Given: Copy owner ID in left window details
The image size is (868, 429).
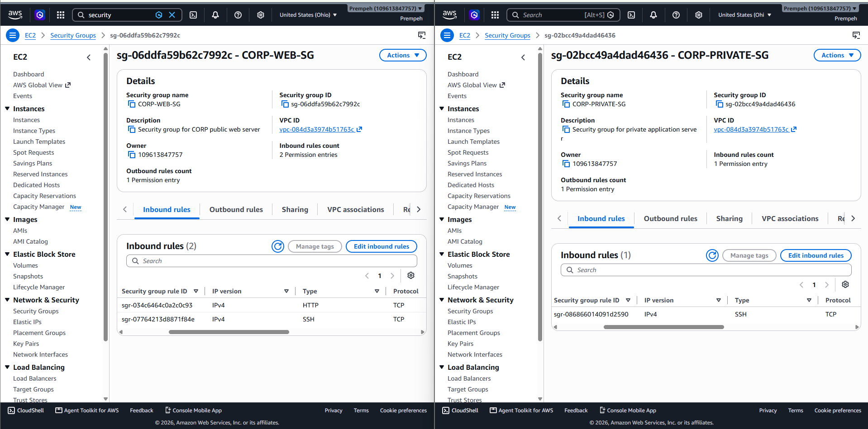Looking at the screenshot, I should click(x=132, y=155).
